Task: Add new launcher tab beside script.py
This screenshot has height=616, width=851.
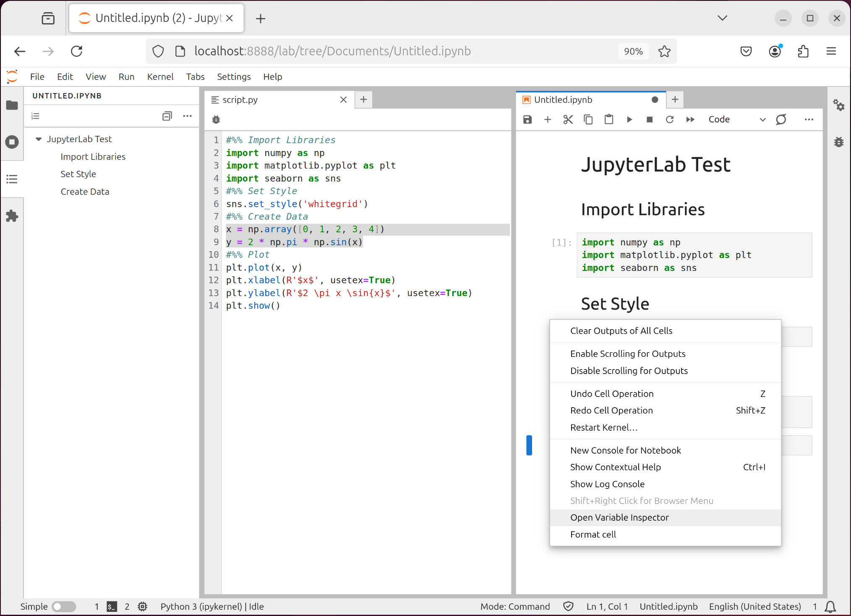Action: (363, 100)
